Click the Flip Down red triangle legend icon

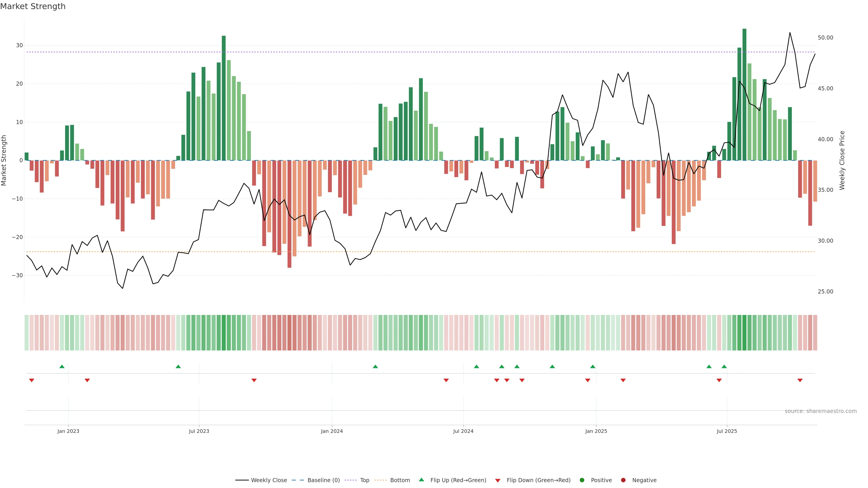(498, 480)
